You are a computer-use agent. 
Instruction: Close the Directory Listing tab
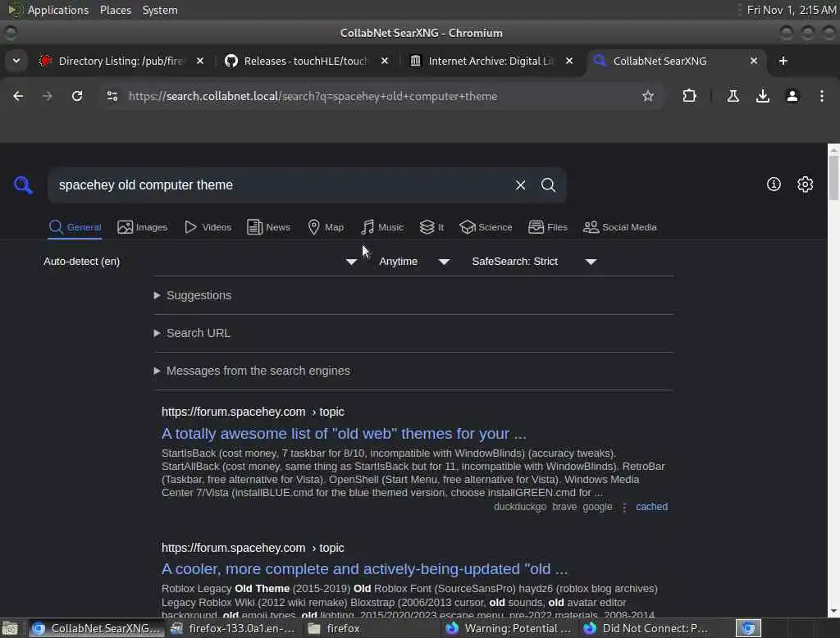(200, 61)
